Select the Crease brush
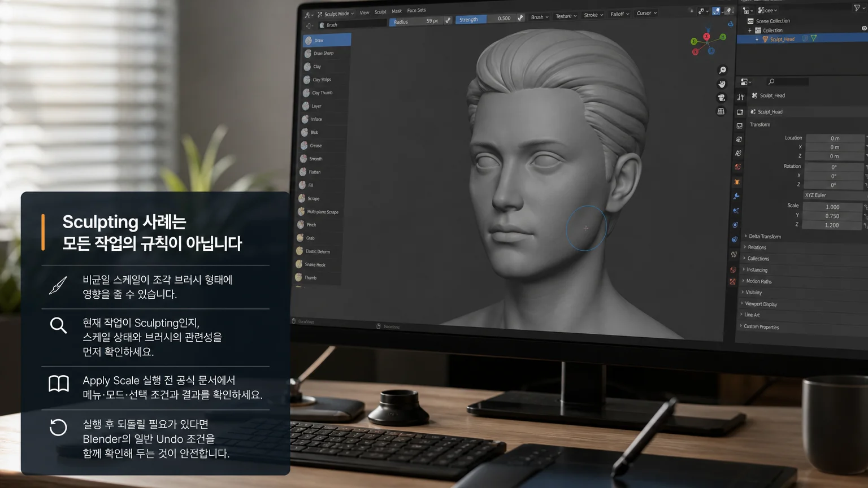 click(323, 146)
